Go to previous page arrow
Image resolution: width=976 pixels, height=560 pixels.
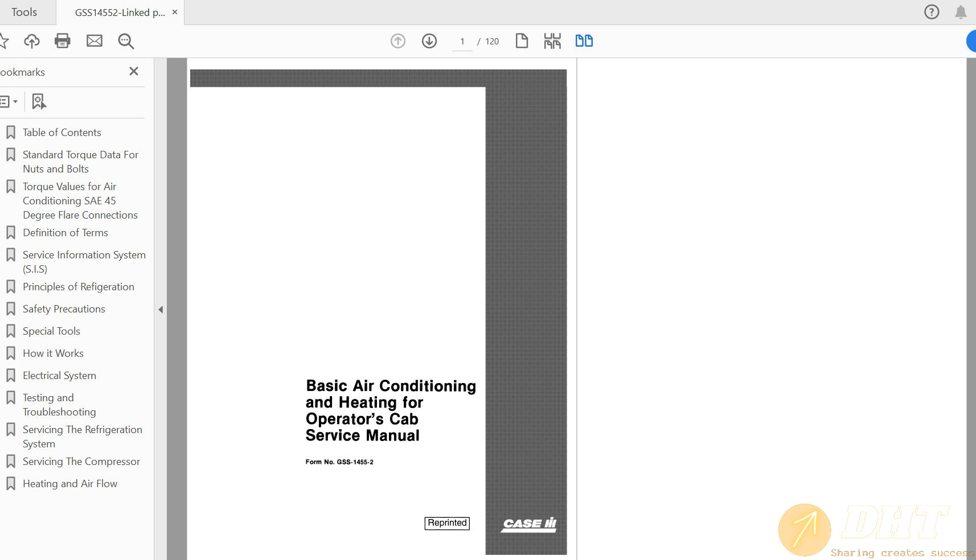coord(398,41)
